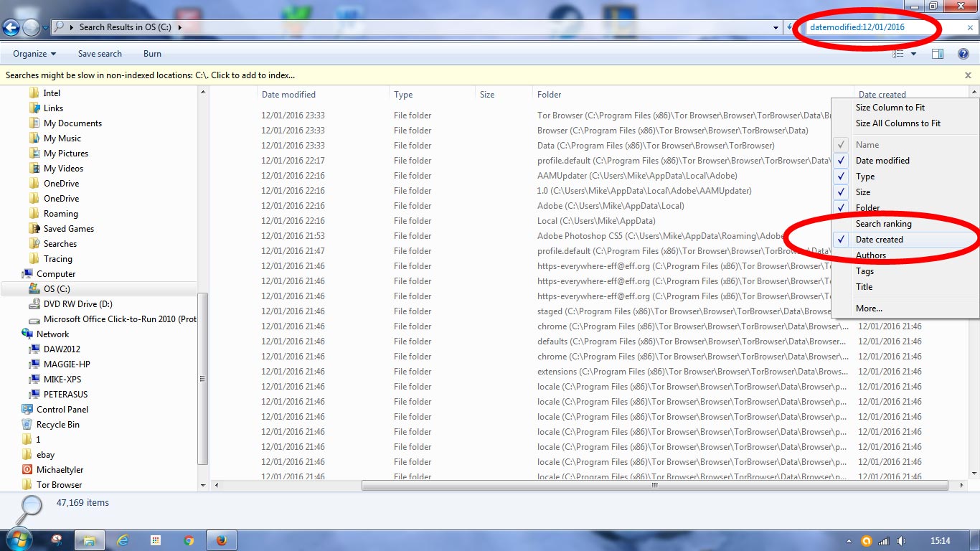Refresh the address bar location

point(789,27)
